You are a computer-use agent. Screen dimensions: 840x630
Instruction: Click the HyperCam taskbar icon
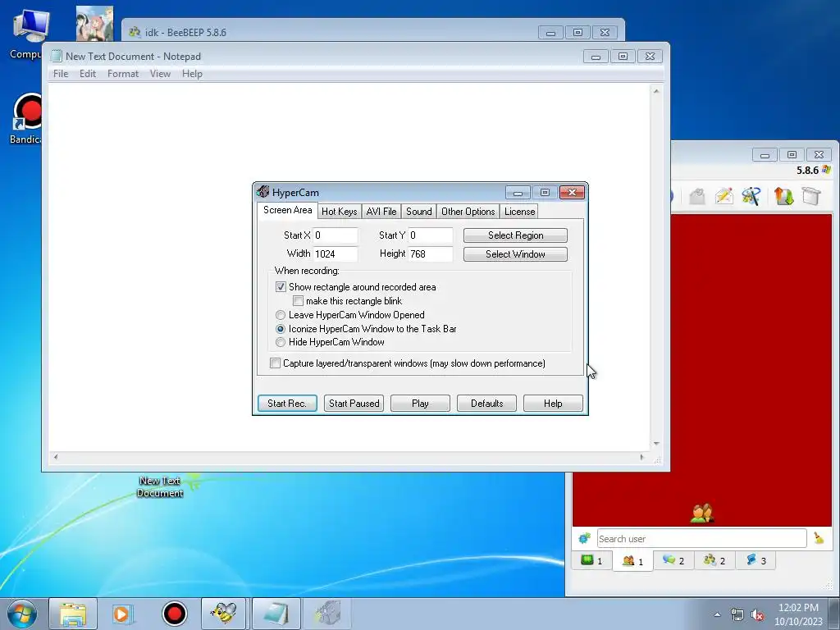click(x=327, y=614)
